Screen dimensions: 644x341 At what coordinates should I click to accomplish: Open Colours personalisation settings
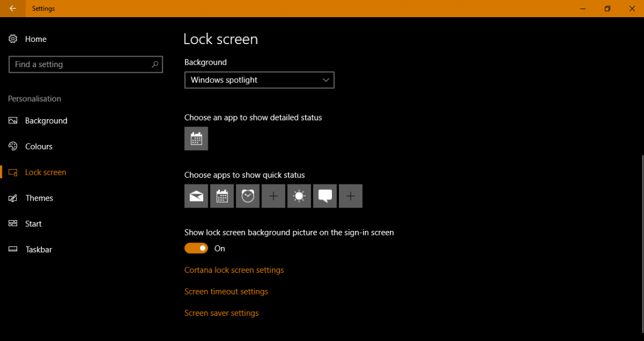38,146
